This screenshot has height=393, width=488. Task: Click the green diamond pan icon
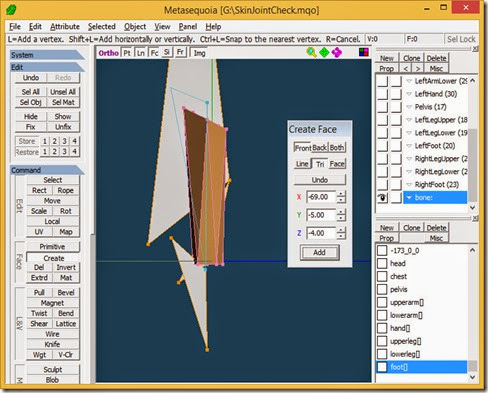324,52
